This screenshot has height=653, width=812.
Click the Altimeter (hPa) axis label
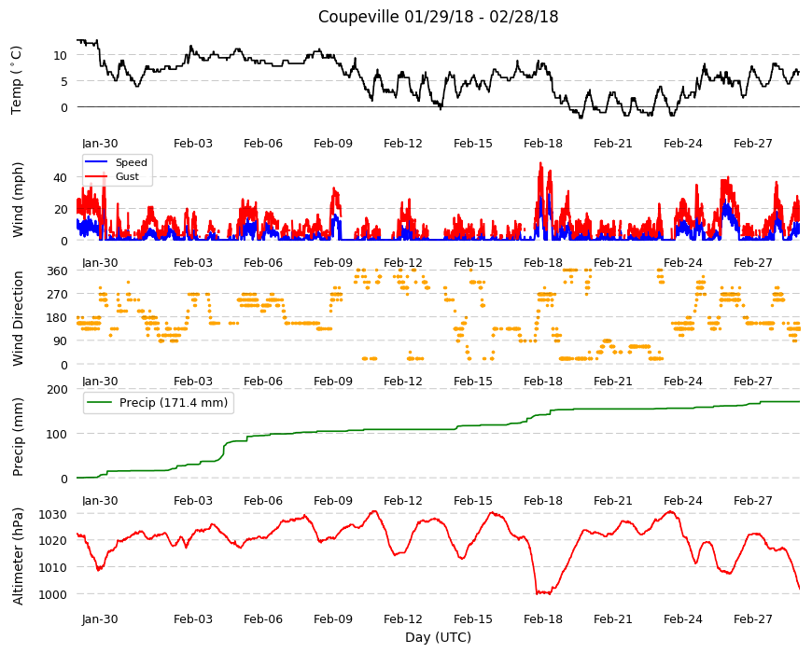[18, 556]
